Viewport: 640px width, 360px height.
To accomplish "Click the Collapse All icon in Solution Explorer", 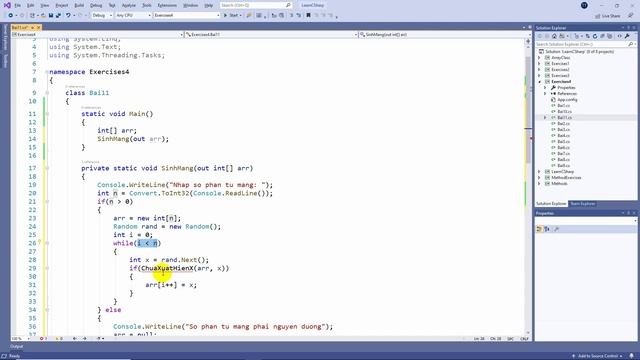I will click(x=602, y=36).
